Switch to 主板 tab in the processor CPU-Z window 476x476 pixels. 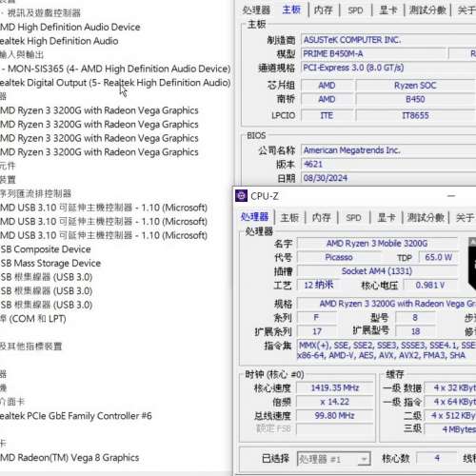289,217
